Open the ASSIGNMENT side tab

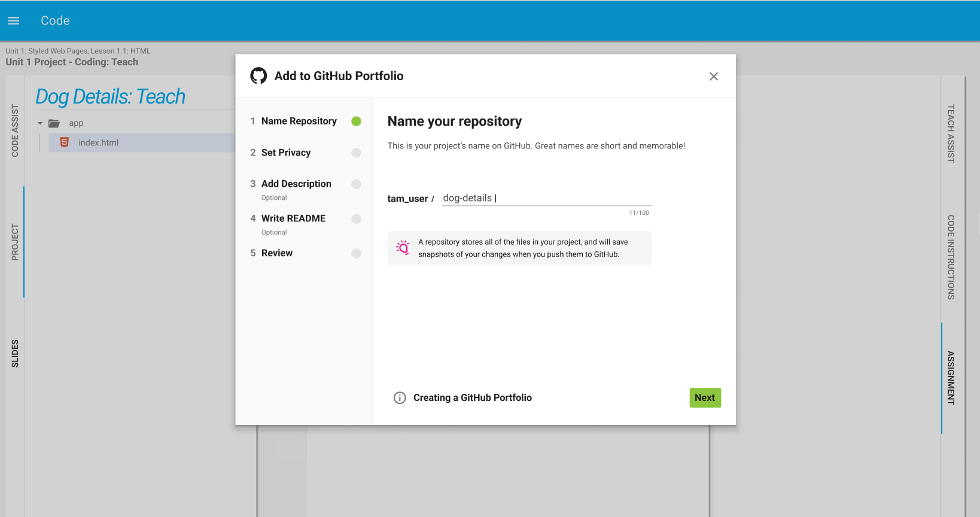(x=951, y=378)
